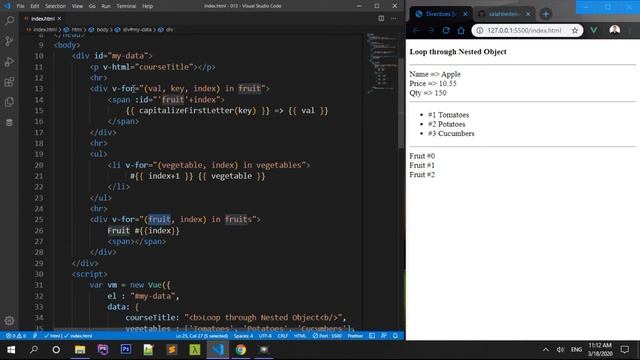Click Split Editor icon
This screenshot has height=360, width=640.
pyautogui.click(x=381, y=18)
